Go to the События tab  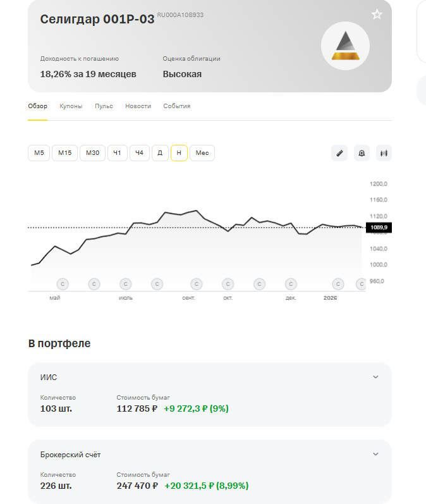tap(176, 106)
